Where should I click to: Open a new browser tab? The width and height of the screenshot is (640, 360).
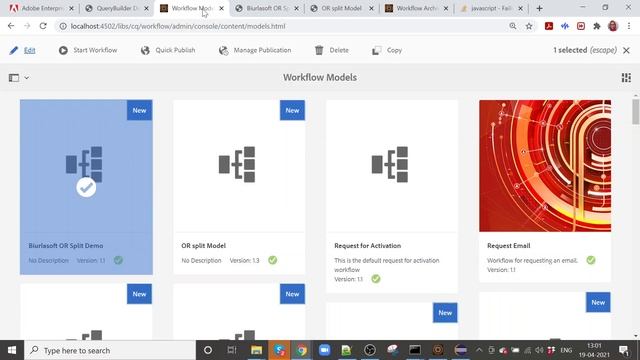(x=539, y=8)
